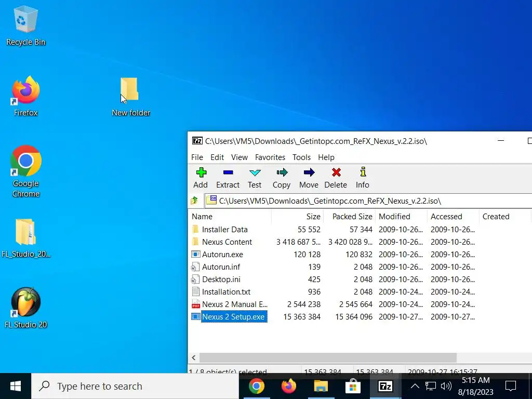Click the packed size value 57 344

click(361, 230)
